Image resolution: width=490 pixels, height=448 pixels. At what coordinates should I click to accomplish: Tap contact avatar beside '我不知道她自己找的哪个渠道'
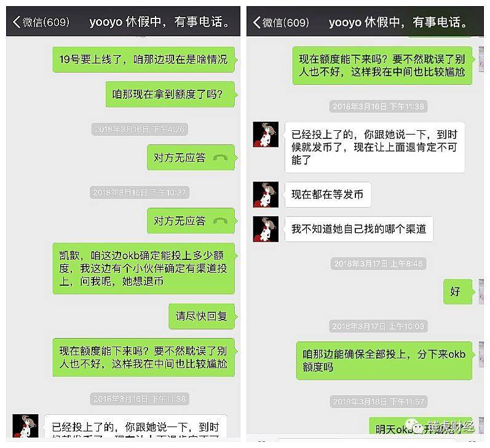click(266, 229)
